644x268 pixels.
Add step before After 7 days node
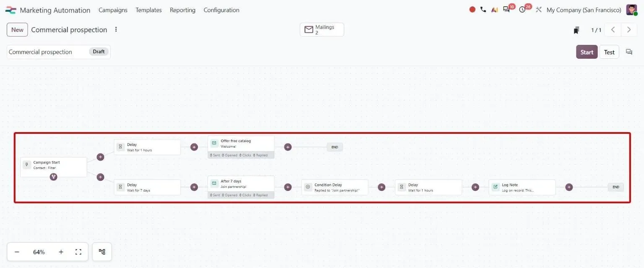coord(194,187)
